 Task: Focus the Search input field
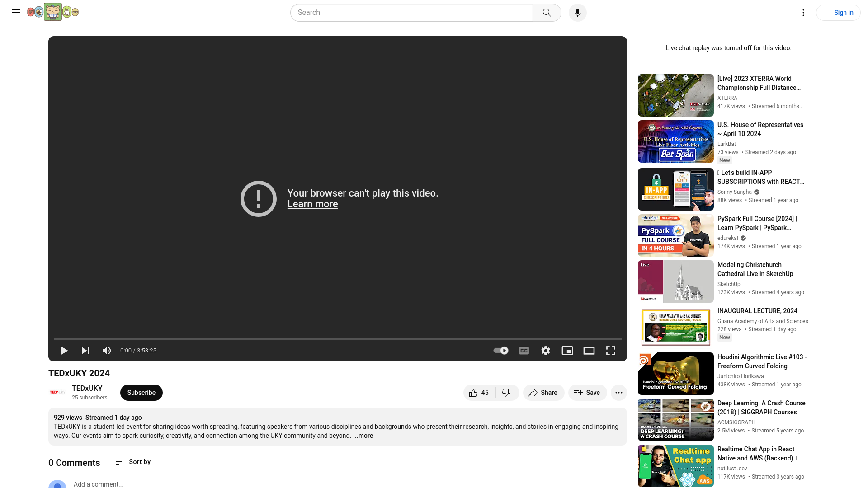411,13
